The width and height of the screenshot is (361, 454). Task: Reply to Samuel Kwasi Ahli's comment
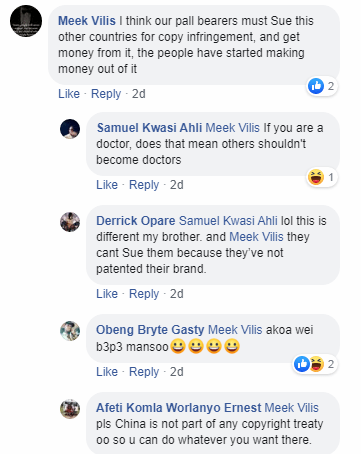pyautogui.click(x=144, y=185)
